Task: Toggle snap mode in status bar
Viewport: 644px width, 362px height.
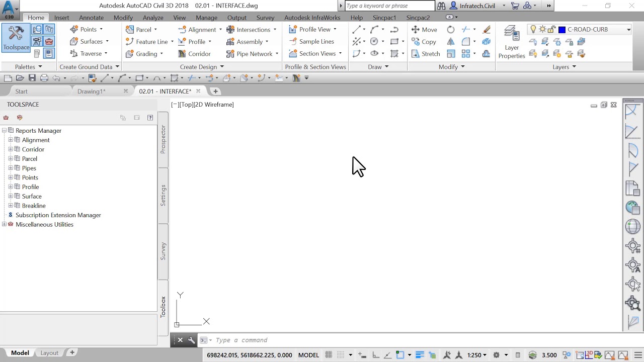Action: 341,355
